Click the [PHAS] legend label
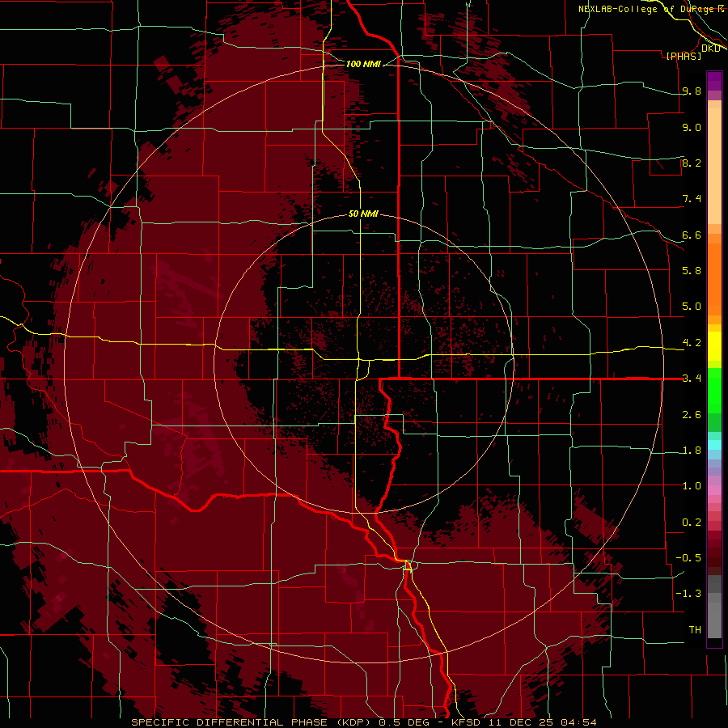This screenshot has width=728, height=728. coord(684,56)
